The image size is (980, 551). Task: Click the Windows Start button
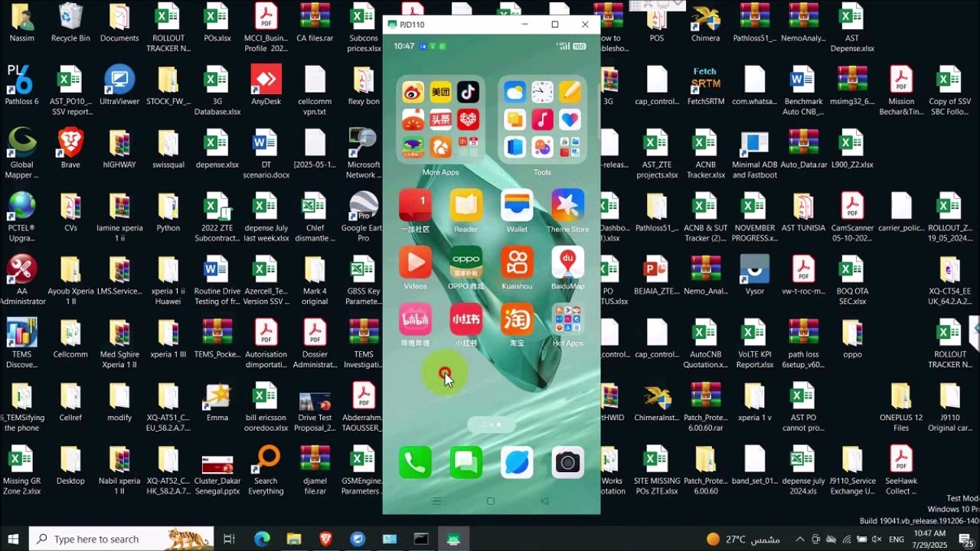[x=14, y=539]
